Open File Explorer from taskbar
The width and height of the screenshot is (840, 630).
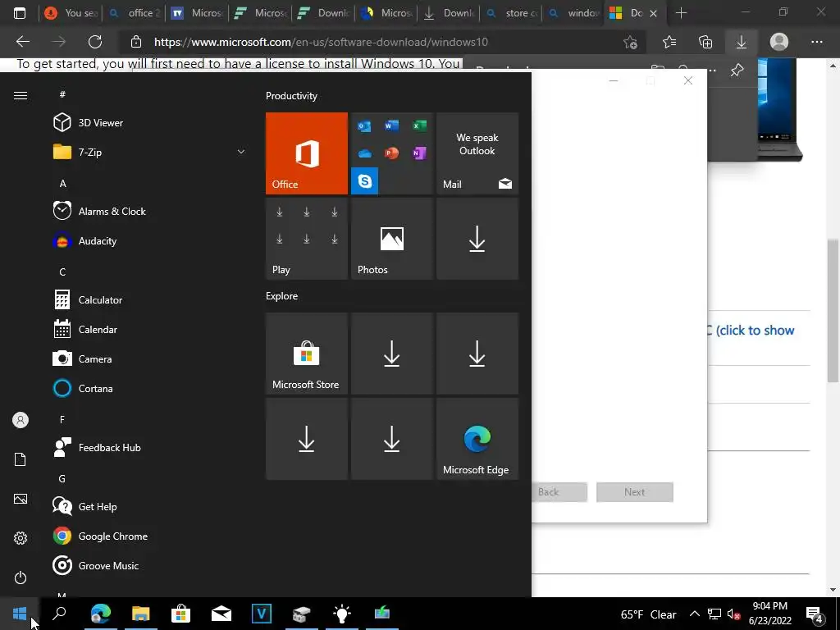[141, 614]
